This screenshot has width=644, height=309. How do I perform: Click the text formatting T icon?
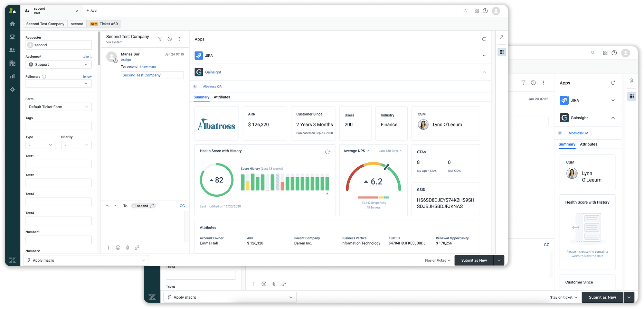(108, 247)
